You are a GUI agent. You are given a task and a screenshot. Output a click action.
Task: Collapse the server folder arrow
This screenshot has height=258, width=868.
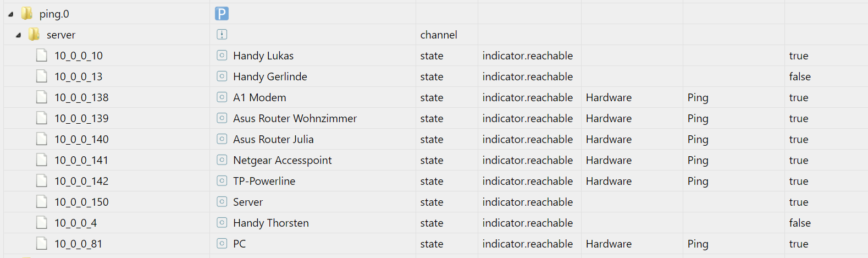tap(18, 35)
